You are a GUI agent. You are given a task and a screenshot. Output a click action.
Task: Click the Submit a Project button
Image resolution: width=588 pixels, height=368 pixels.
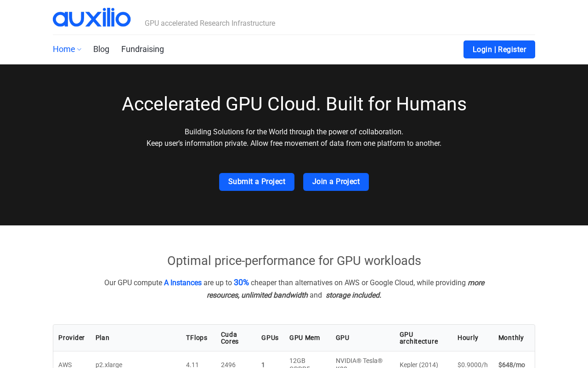[x=257, y=182]
